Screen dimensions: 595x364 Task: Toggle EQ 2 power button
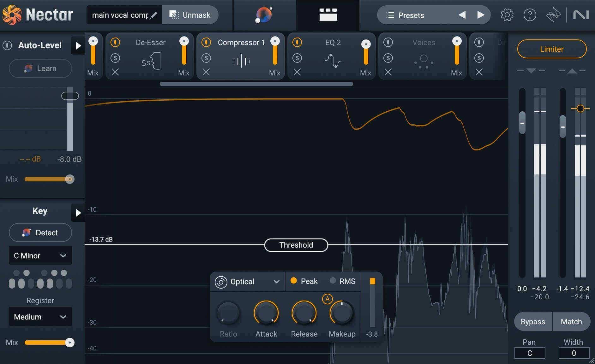click(x=297, y=42)
